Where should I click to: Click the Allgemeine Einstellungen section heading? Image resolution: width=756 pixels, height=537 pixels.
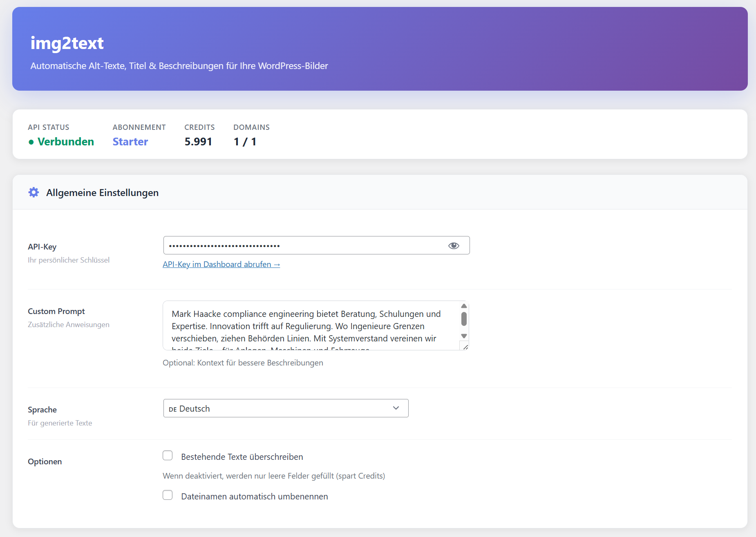point(102,193)
